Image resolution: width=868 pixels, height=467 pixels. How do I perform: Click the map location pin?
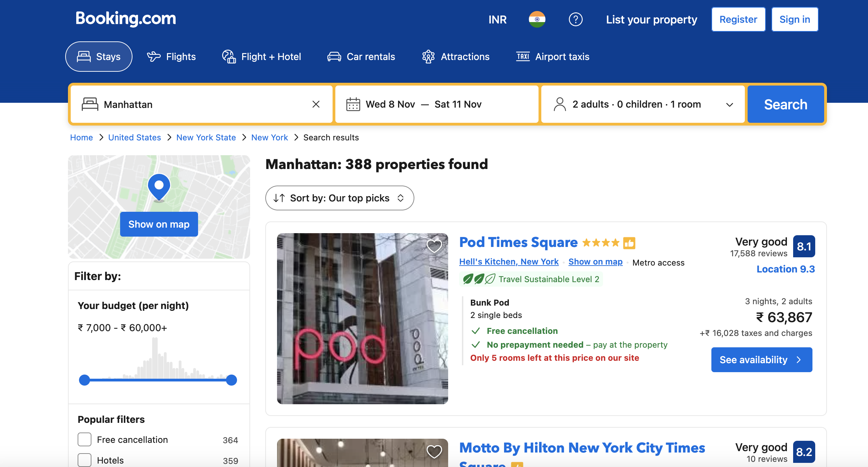click(159, 187)
